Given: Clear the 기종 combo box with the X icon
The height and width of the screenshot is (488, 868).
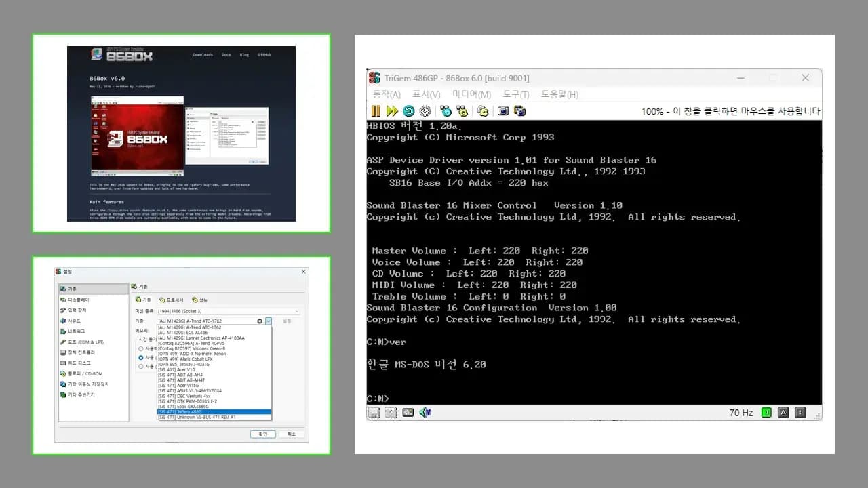Looking at the screenshot, I should click(x=260, y=321).
